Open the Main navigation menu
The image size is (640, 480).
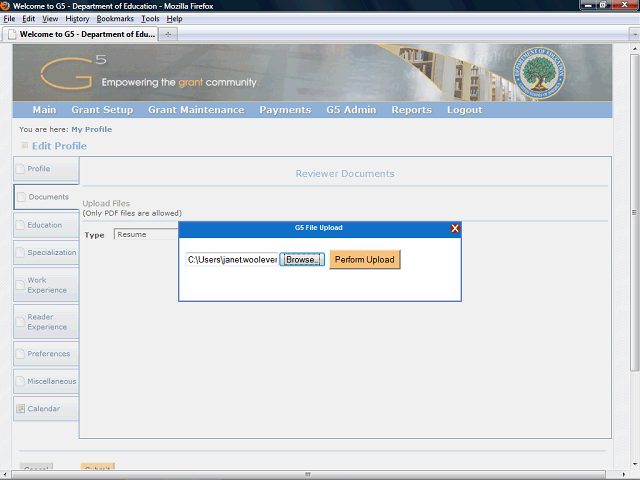tap(44, 110)
